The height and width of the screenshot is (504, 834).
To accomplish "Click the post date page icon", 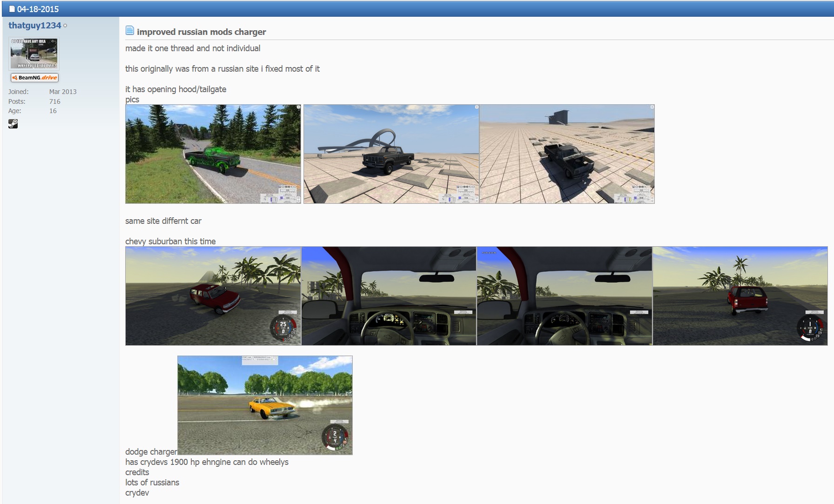I will [12, 9].
